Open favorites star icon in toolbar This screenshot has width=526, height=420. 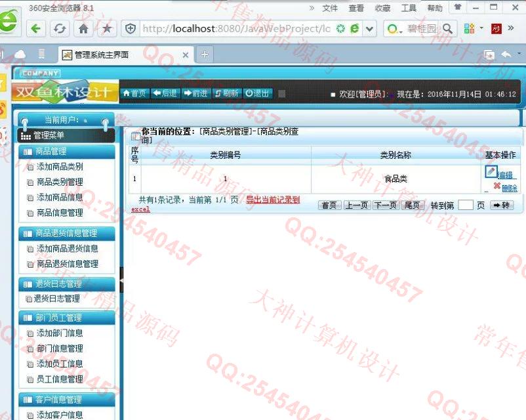[x=107, y=29]
